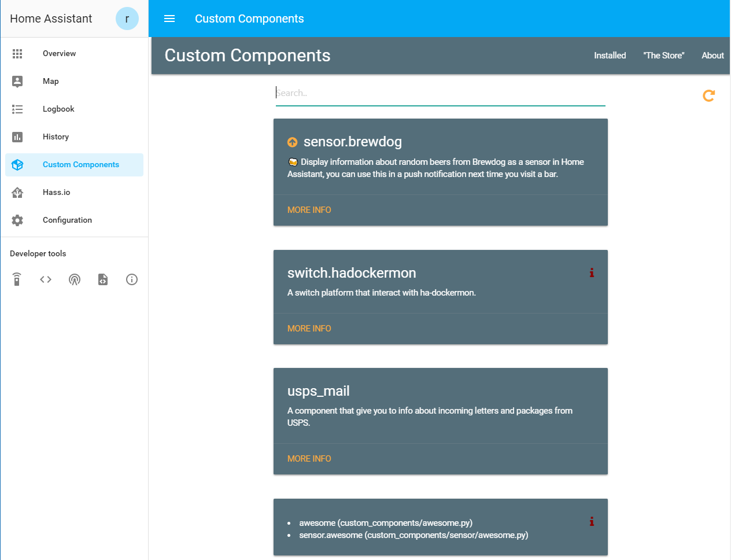The image size is (731, 560).
Task: Click the Home Assistant sidebar title
Action: (51, 19)
